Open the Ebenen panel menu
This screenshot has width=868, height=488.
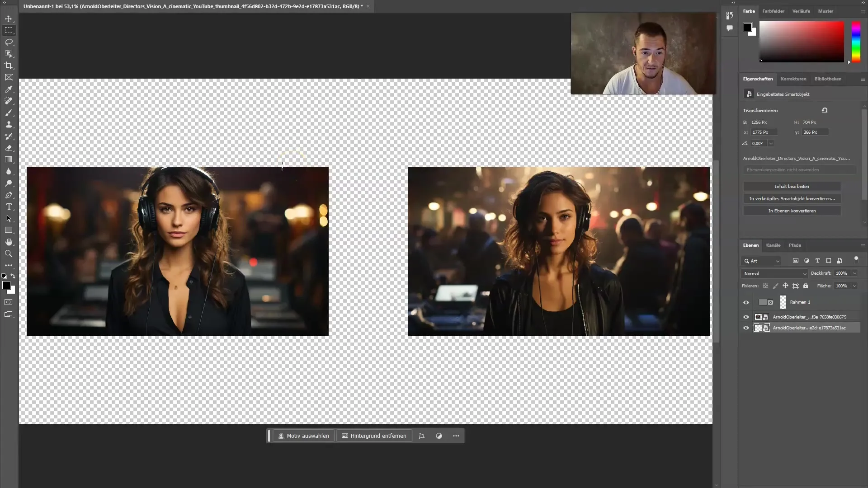pyautogui.click(x=863, y=245)
